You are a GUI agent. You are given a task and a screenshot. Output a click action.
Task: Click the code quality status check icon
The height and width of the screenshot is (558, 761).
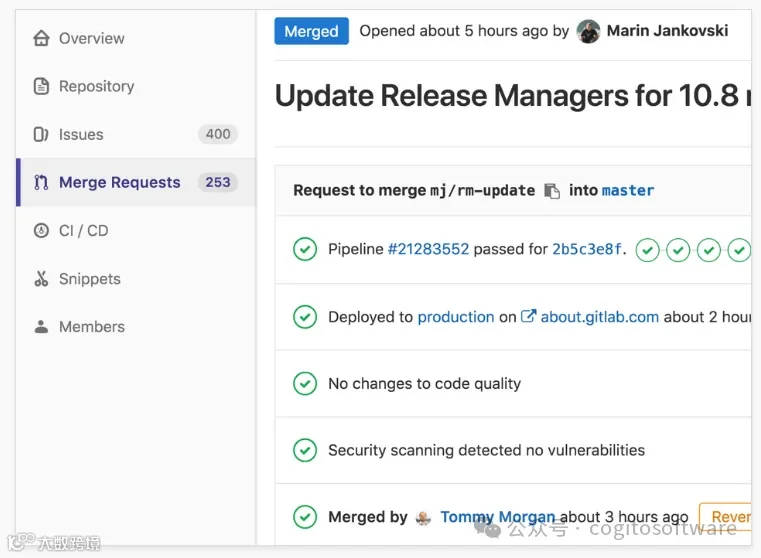click(x=305, y=383)
